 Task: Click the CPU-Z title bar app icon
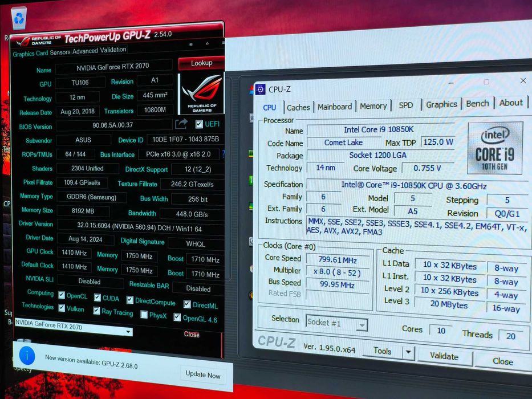click(260, 89)
